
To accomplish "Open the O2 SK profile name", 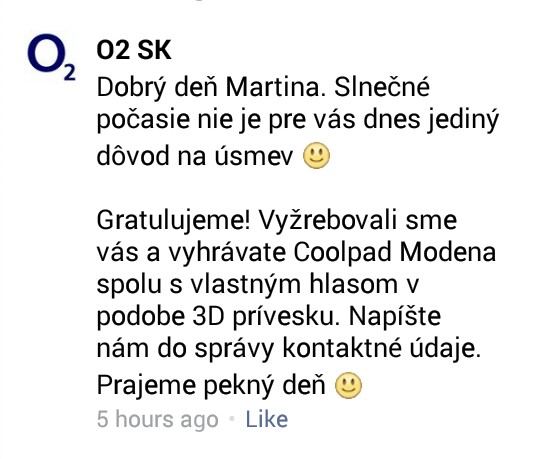I will click(x=134, y=50).
